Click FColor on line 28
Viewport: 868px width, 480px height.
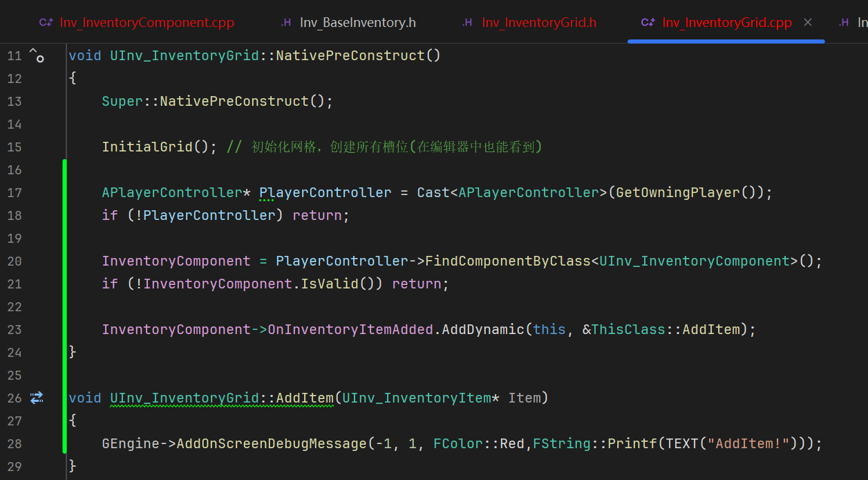[458, 443]
